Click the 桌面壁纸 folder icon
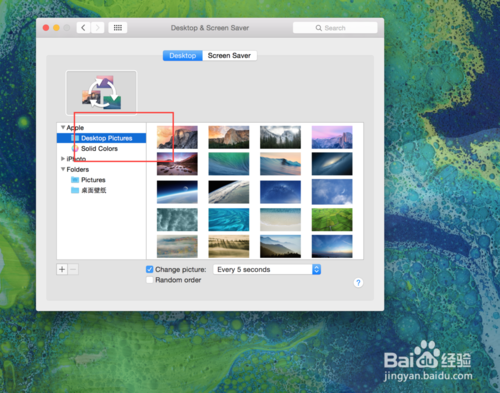This screenshot has height=393, width=500. pyautogui.click(x=75, y=190)
